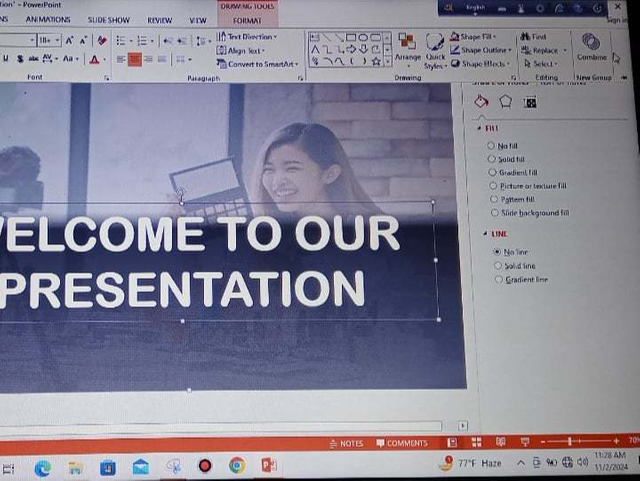Click the Find button
Image resolution: width=640 pixels, height=481 pixels.
(x=533, y=37)
